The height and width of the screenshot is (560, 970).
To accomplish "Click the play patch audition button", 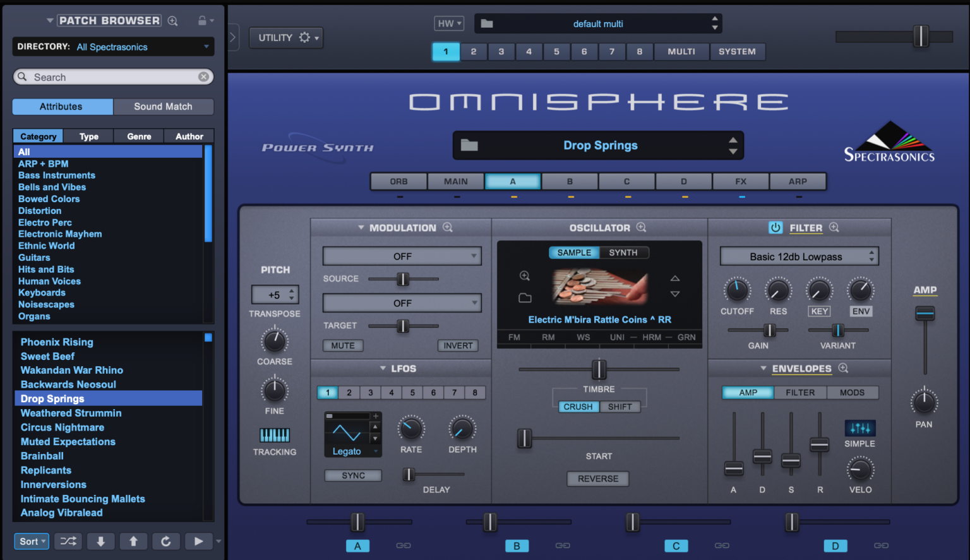I will (x=198, y=541).
